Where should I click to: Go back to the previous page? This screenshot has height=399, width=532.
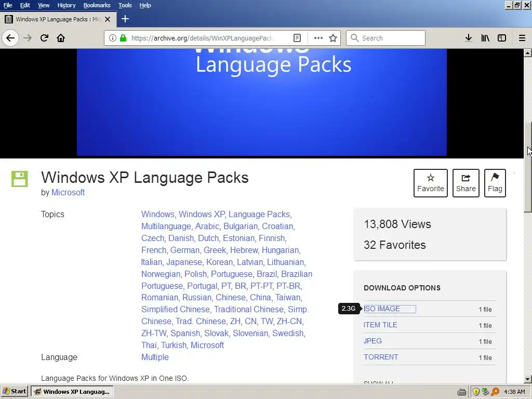(10, 38)
